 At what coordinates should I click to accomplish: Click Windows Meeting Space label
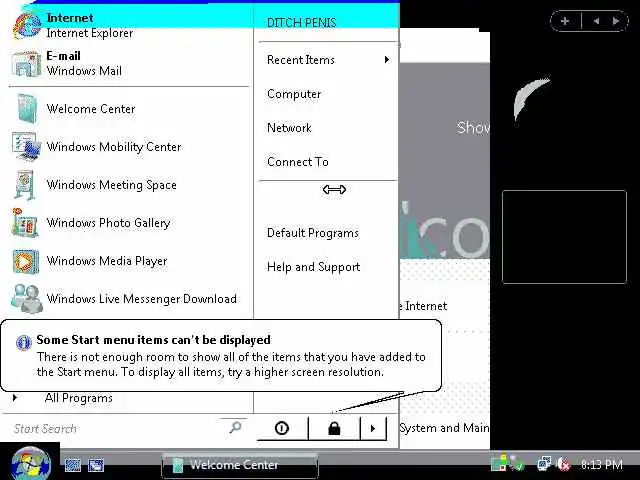111,185
